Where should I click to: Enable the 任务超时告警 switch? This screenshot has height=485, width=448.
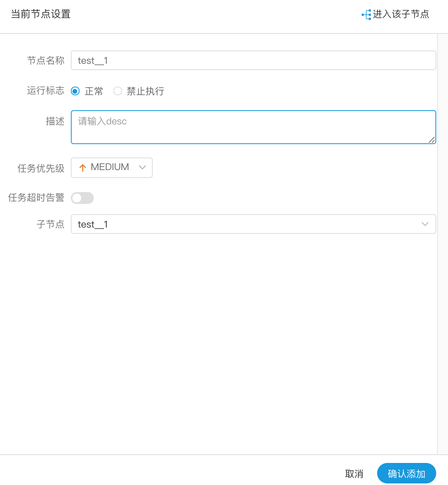click(x=82, y=198)
